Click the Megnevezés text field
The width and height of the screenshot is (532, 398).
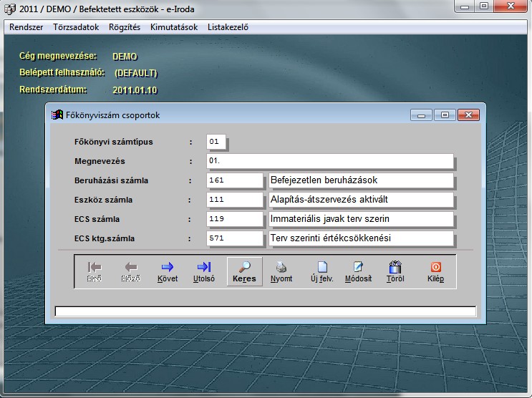click(x=329, y=161)
